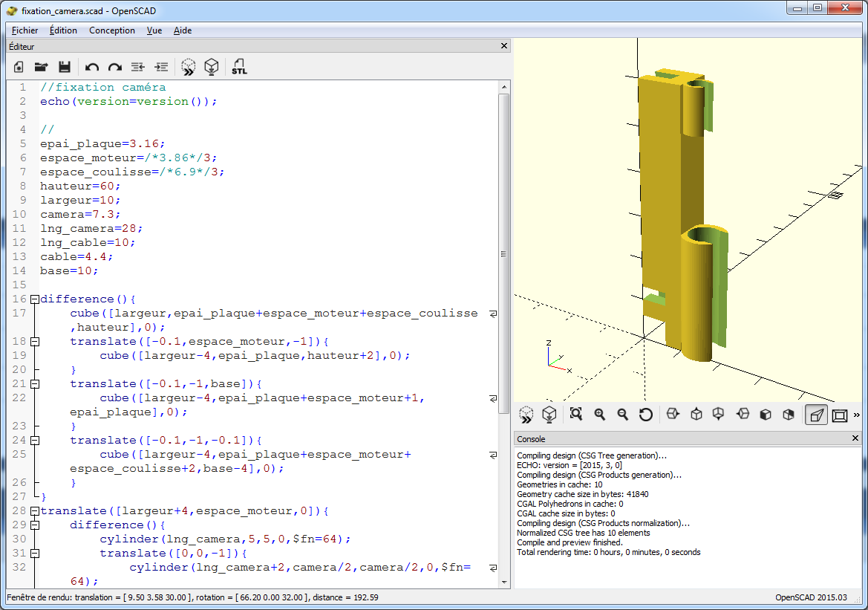The width and height of the screenshot is (868, 610).
Task: Close the Console panel
Action: pyautogui.click(x=855, y=439)
